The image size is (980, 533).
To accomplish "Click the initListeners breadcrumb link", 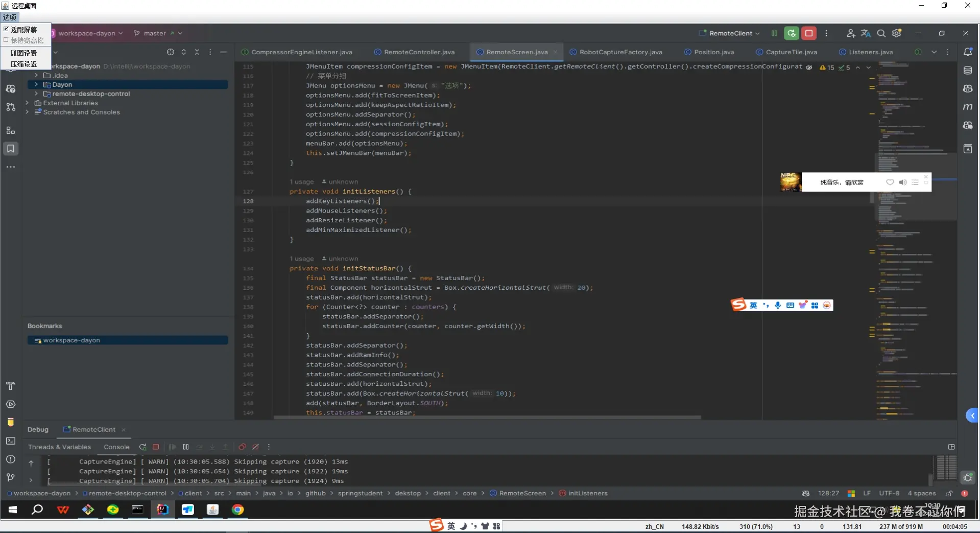I will [x=587, y=493].
